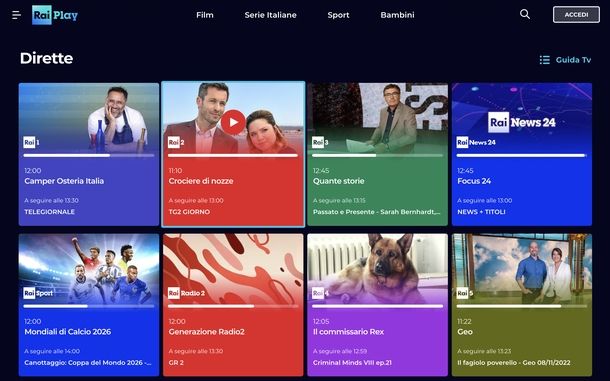Click the RaiPlay logo
The height and width of the screenshot is (381, 610).
click(x=55, y=15)
